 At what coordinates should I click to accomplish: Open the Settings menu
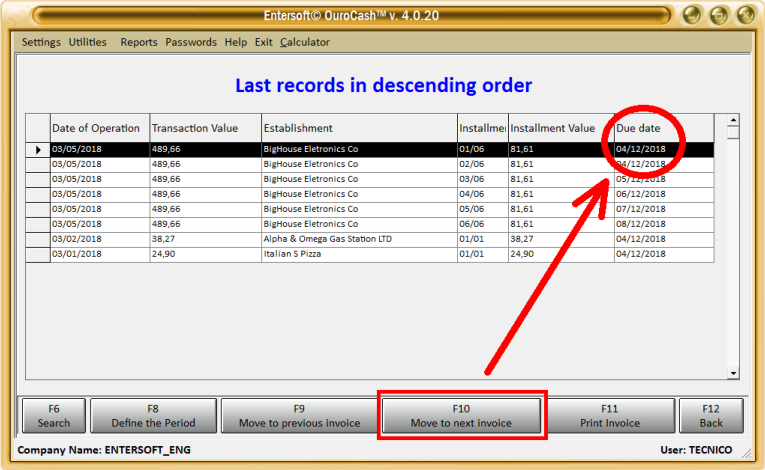[x=41, y=42]
